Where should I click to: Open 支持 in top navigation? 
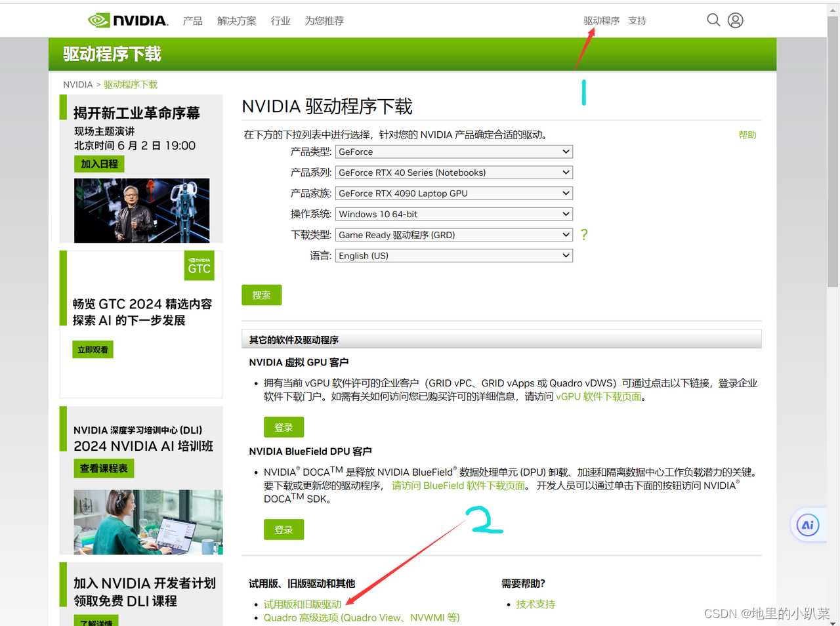tap(637, 21)
